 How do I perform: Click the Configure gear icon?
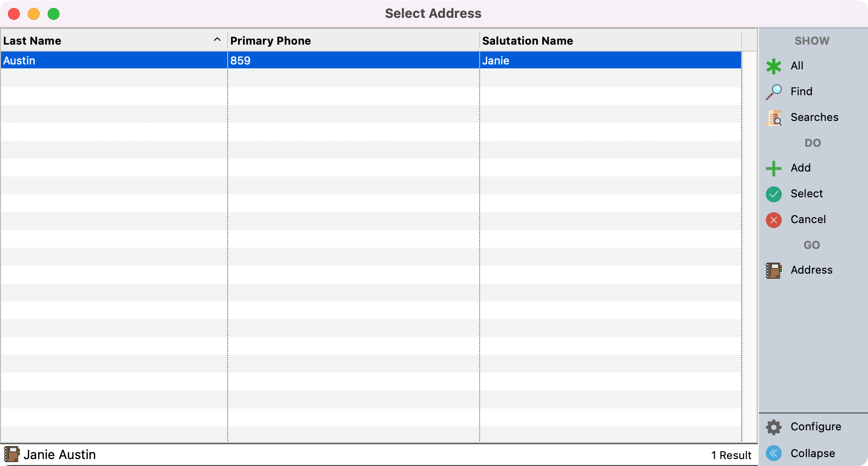click(773, 427)
